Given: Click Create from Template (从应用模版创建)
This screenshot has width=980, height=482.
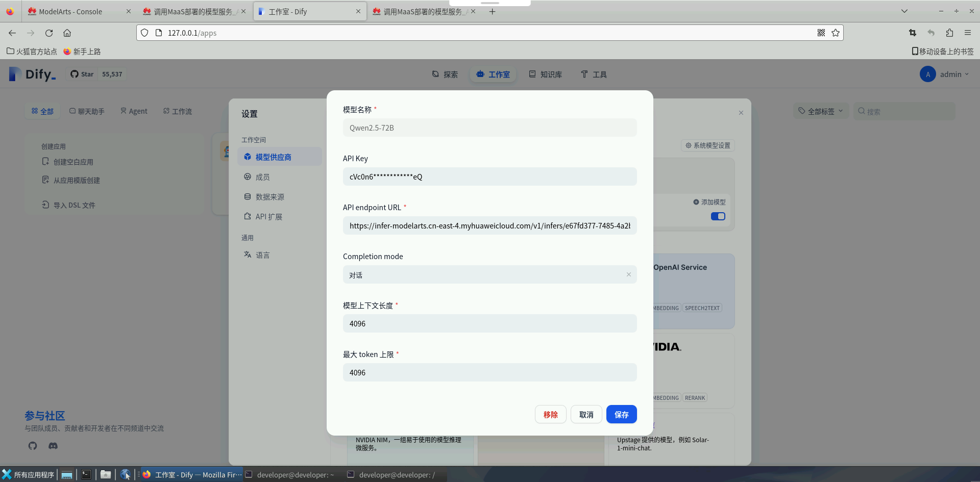Looking at the screenshot, I should tap(71, 180).
